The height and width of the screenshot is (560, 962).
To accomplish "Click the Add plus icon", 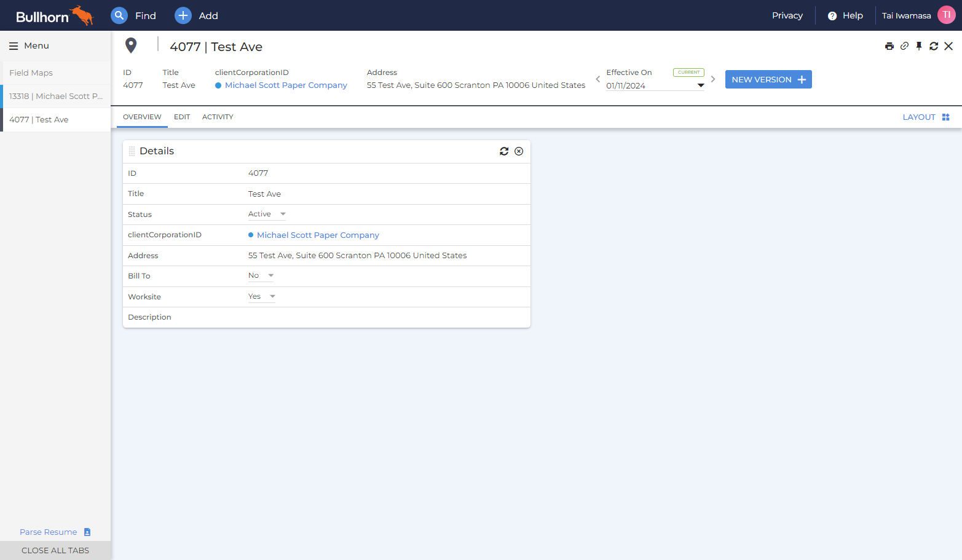I will tap(183, 15).
